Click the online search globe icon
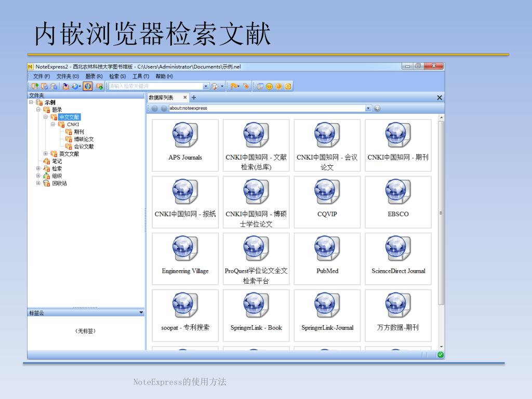This screenshot has height=399, width=532. coord(75,87)
